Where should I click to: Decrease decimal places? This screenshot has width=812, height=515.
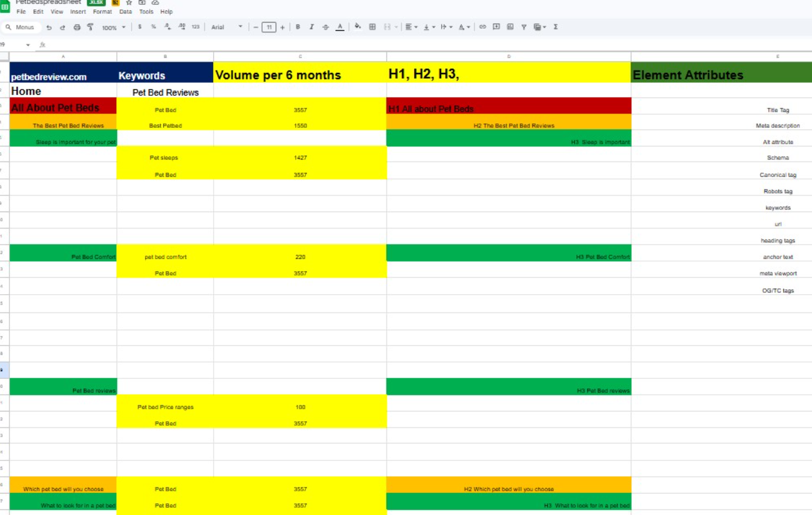pyautogui.click(x=167, y=27)
